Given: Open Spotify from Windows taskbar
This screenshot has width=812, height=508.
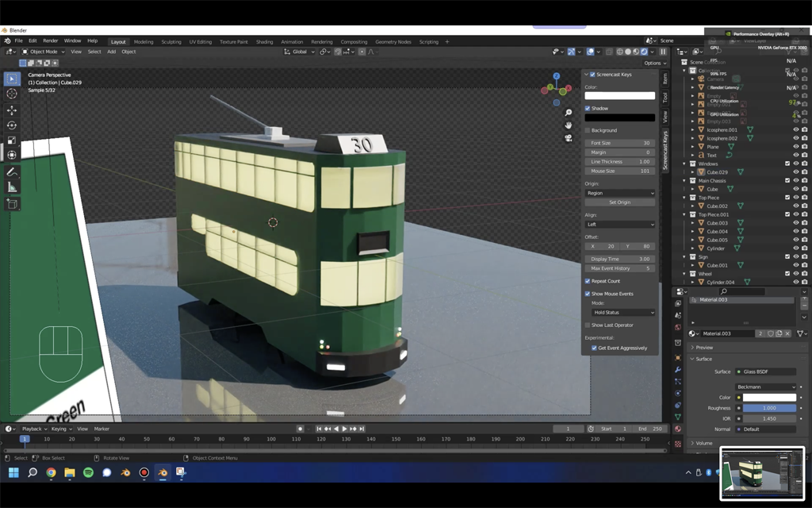Looking at the screenshot, I should [88, 472].
